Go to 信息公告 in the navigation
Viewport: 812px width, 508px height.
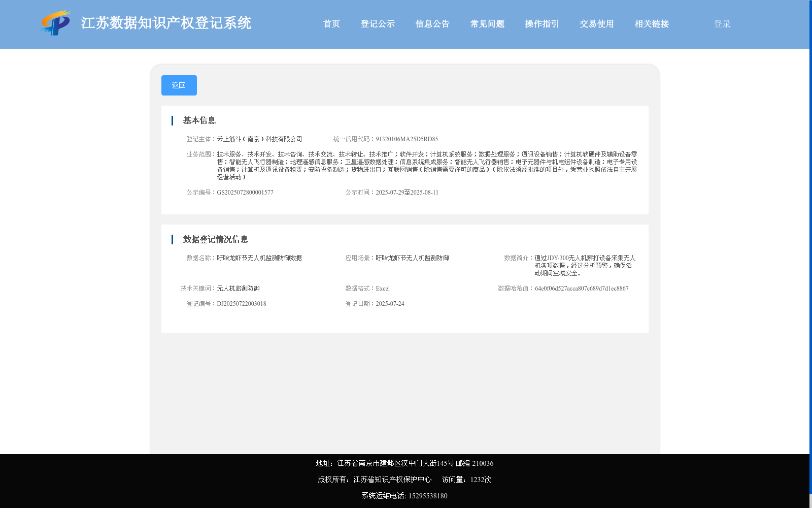click(x=432, y=24)
